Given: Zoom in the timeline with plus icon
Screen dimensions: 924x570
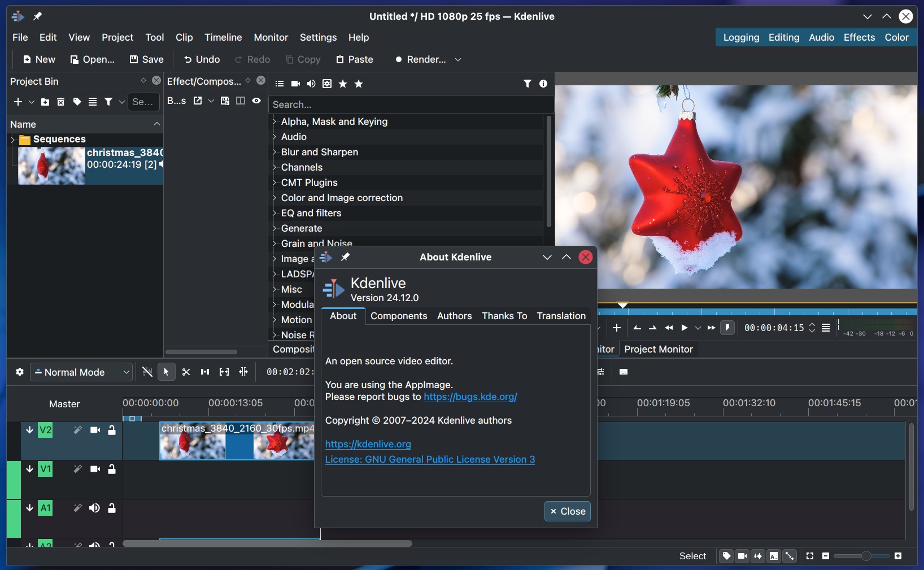Looking at the screenshot, I should pyautogui.click(x=898, y=556).
